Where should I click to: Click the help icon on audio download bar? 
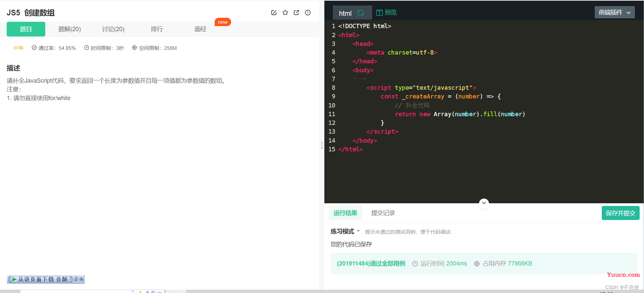click(x=76, y=279)
